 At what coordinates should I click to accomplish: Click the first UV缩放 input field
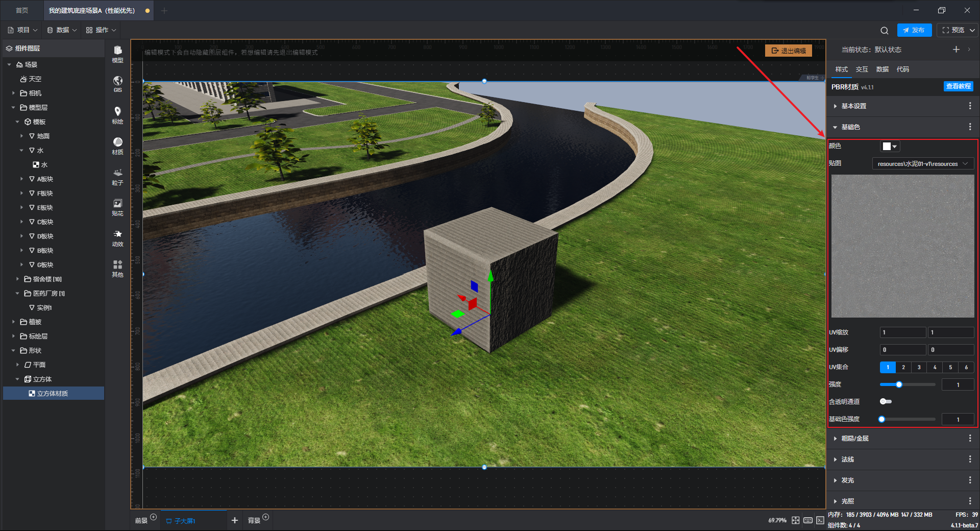[x=902, y=332]
